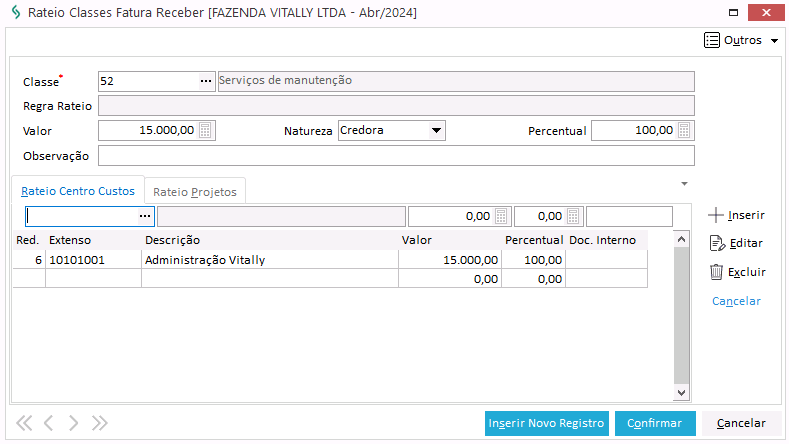Expand the Outros dropdown arrow
789x444 pixels.
pyautogui.click(x=774, y=41)
